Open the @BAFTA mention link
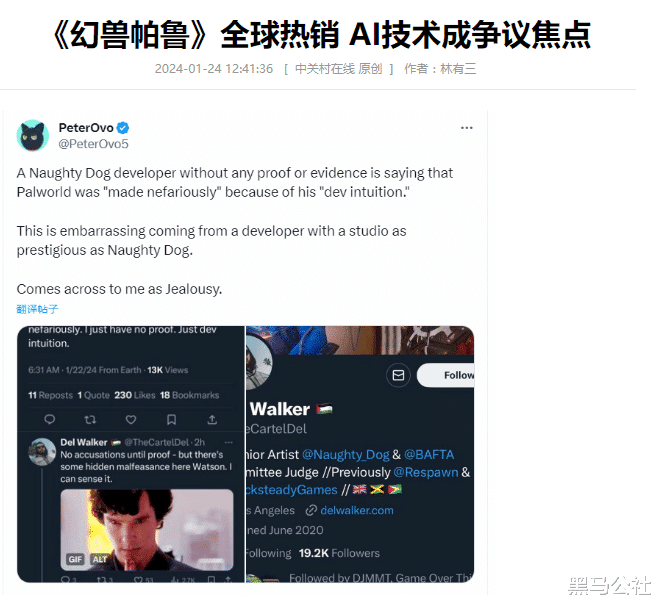 429,455
